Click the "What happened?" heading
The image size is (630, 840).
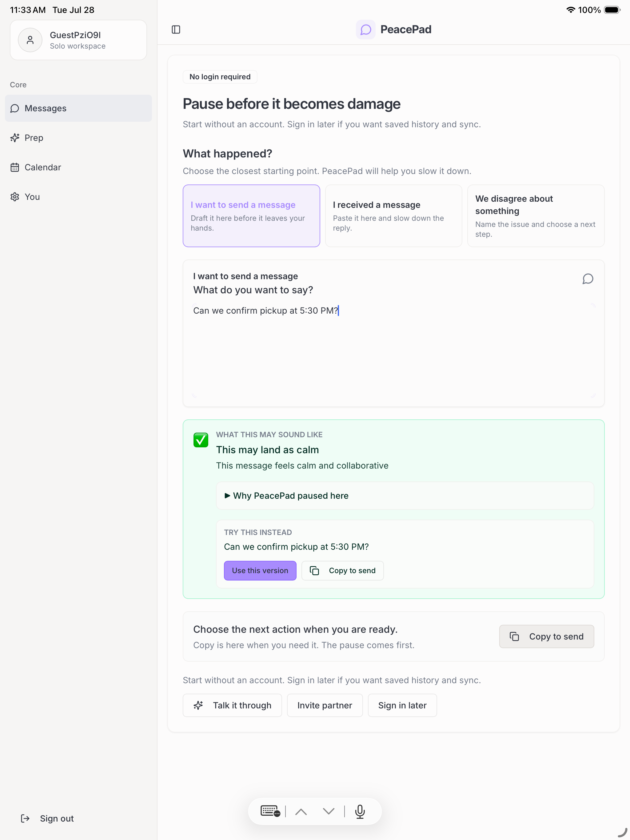tap(227, 153)
